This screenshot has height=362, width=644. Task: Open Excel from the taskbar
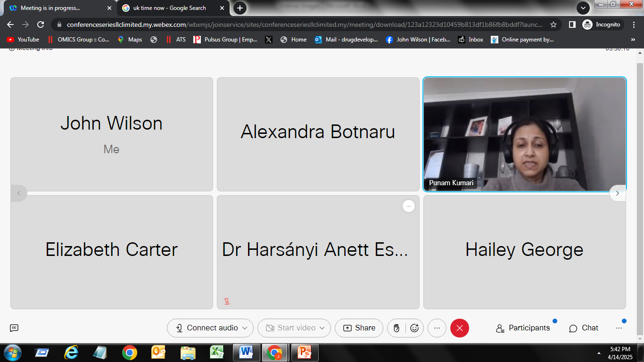pyautogui.click(x=216, y=353)
